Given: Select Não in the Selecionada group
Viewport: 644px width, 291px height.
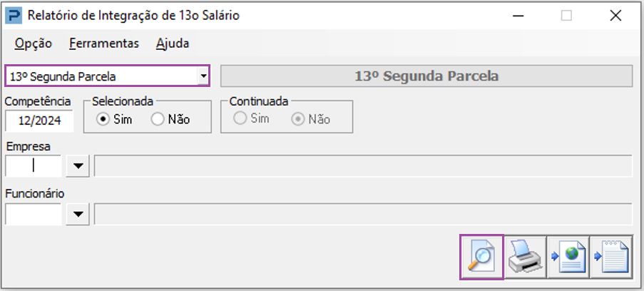Looking at the screenshot, I should point(158,119).
